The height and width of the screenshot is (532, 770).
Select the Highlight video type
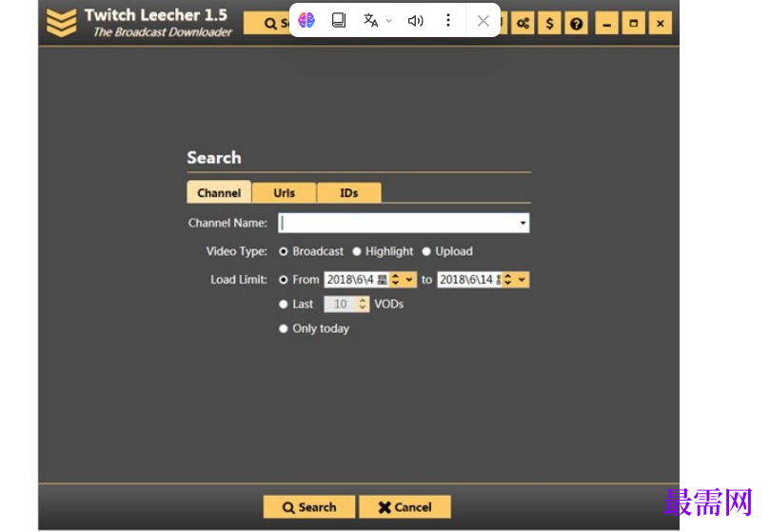tap(357, 251)
